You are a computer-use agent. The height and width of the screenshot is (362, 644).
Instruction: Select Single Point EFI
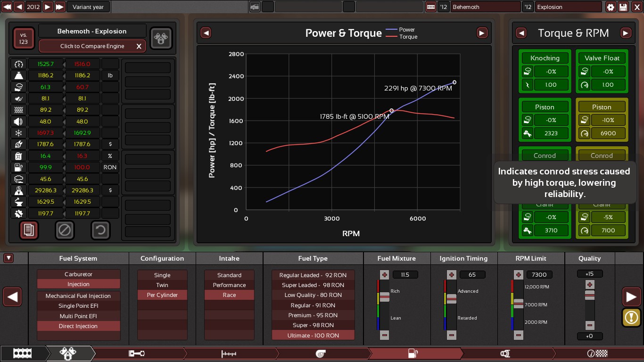point(78,306)
